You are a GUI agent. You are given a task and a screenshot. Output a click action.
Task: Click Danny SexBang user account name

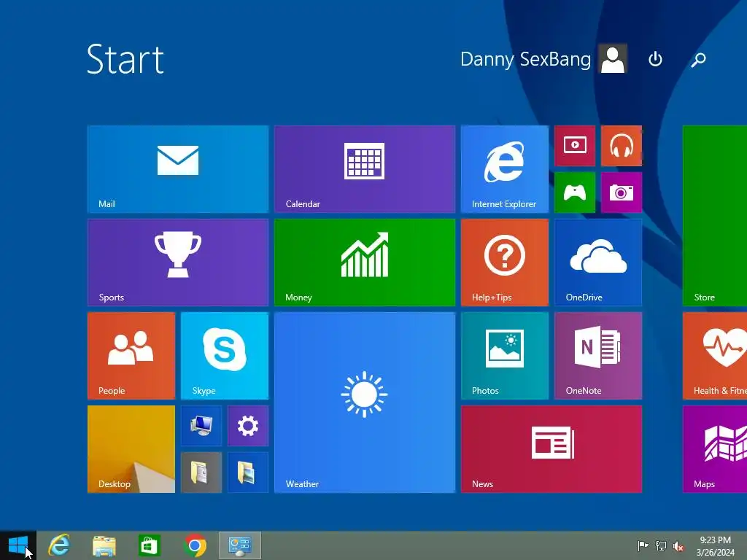[525, 59]
